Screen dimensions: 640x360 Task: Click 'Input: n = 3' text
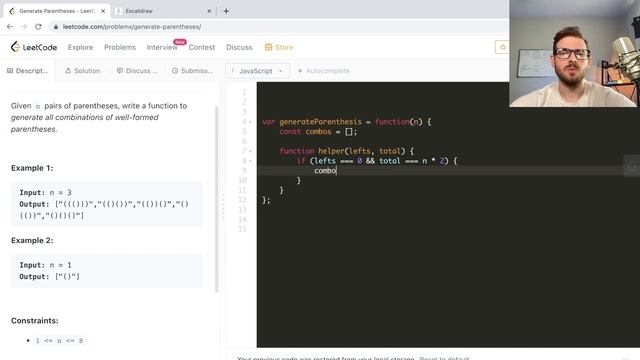tap(45, 193)
